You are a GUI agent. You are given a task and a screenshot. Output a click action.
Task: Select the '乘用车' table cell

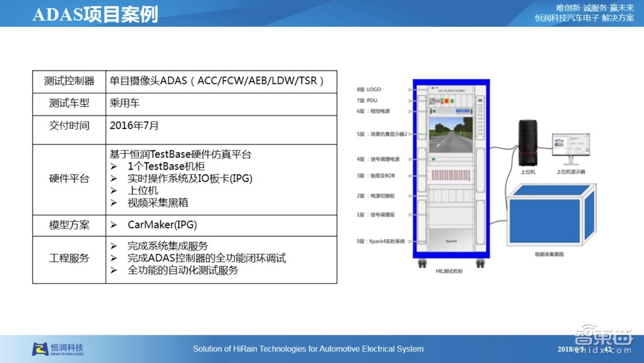222,104
